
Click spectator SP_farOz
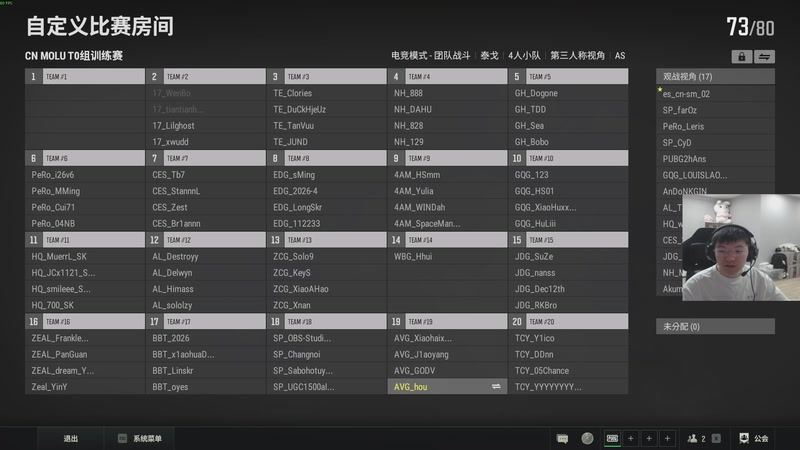(x=715, y=110)
